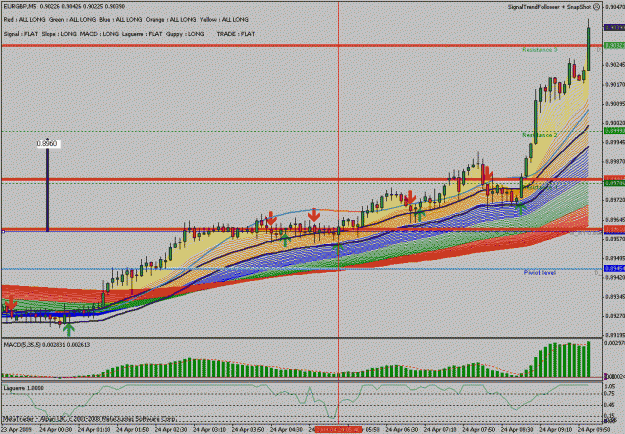The image size is (625, 434).
Task: Click the EURGBP,M5 chart title text
Action: click(x=20, y=7)
